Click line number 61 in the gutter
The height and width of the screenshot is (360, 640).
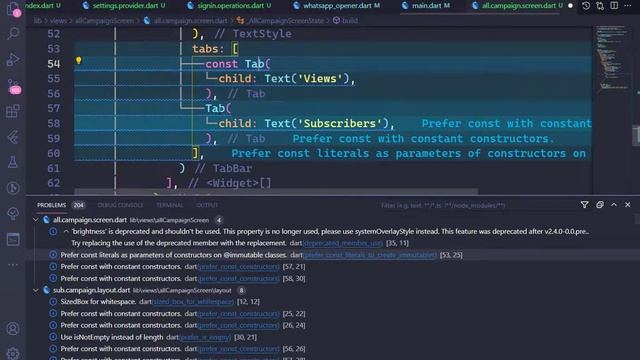[53, 168]
